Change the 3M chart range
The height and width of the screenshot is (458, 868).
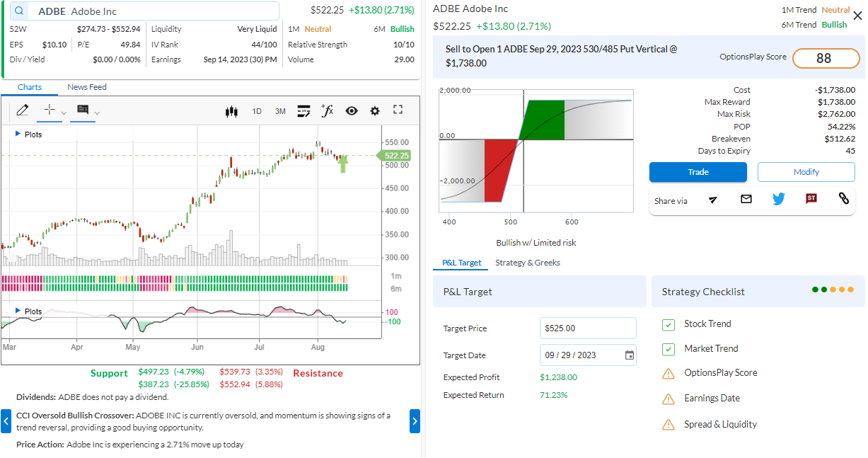click(281, 111)
